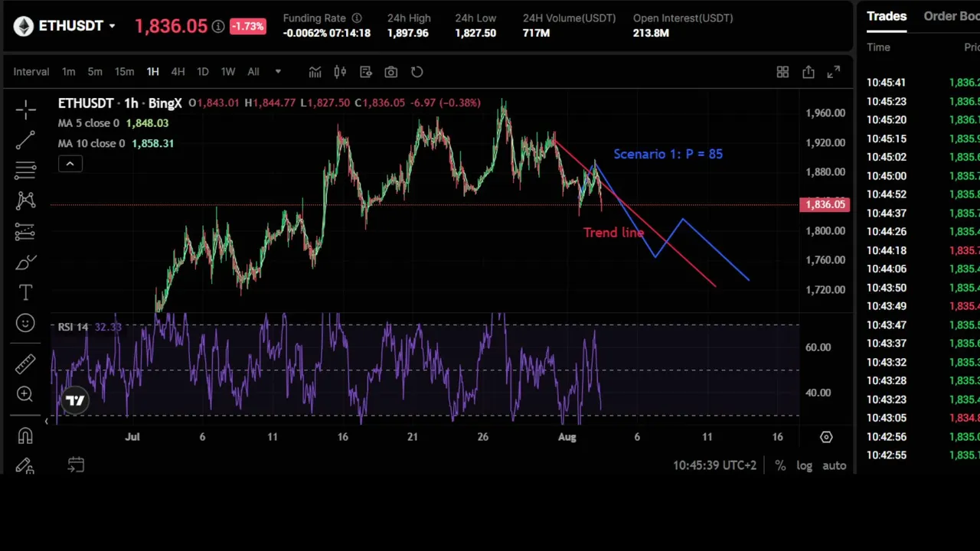Toggle percent scale mode
The image size is (980, 551).
coord(780,465)
